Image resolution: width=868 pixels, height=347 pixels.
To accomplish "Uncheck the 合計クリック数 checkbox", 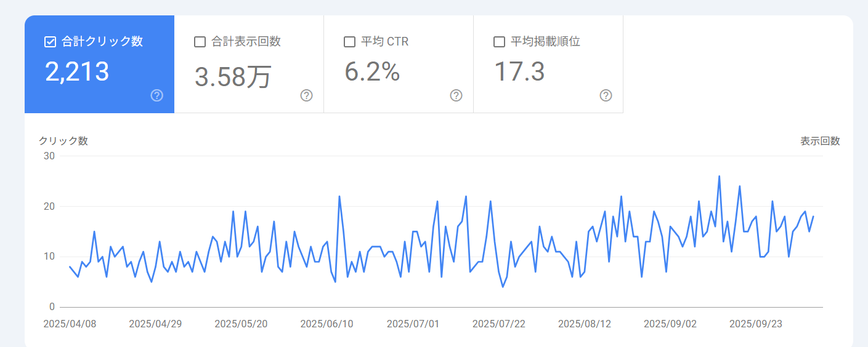I will click(x=51, y=42).
